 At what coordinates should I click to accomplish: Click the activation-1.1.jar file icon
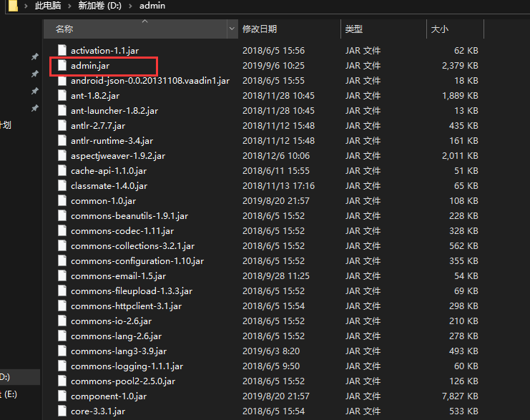click(x=62, y=50)
